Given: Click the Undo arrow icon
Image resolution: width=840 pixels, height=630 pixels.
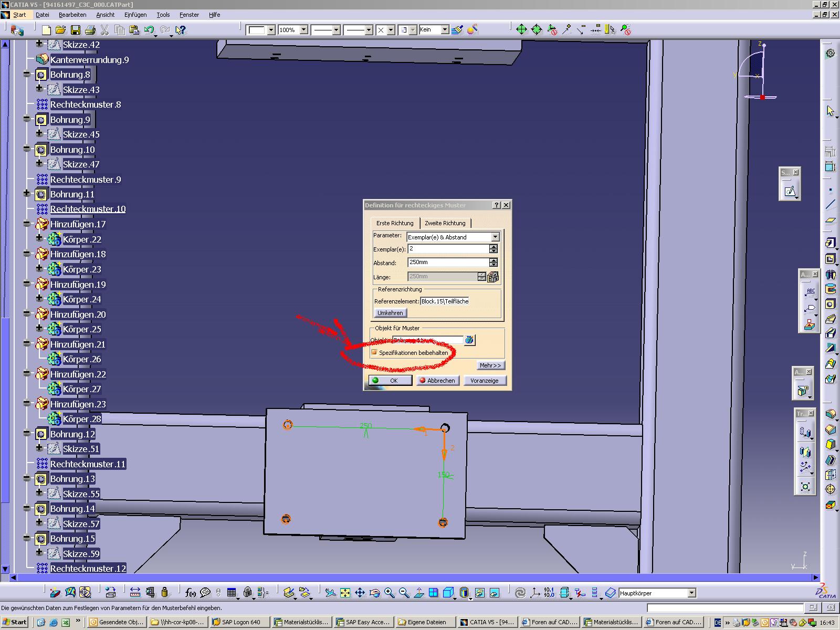Looking at the screenshot, I should 149,30.
